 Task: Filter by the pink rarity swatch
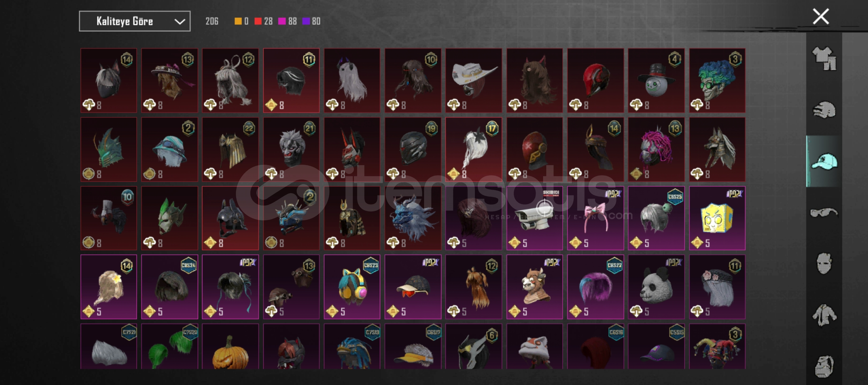(282, 21)
